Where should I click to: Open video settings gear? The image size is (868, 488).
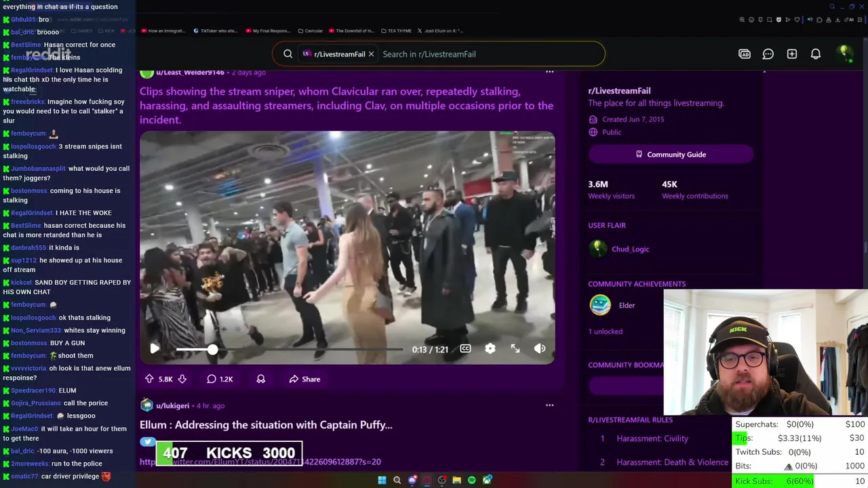490,348
